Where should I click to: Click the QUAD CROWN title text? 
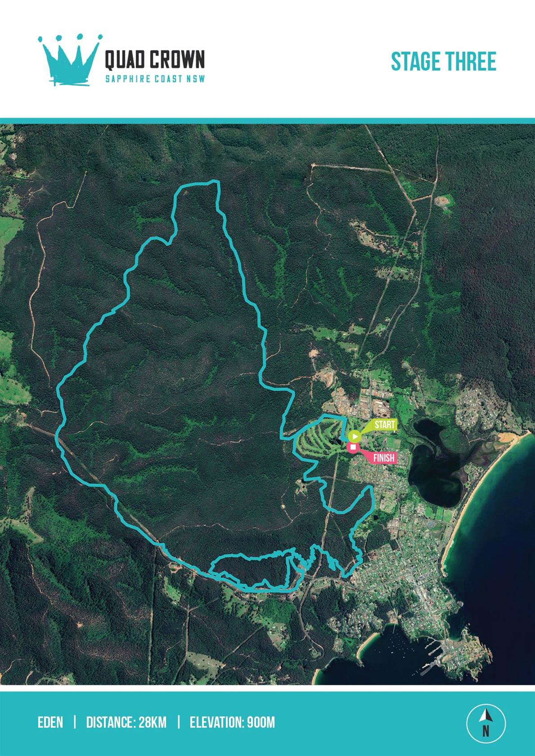[155, 59]
